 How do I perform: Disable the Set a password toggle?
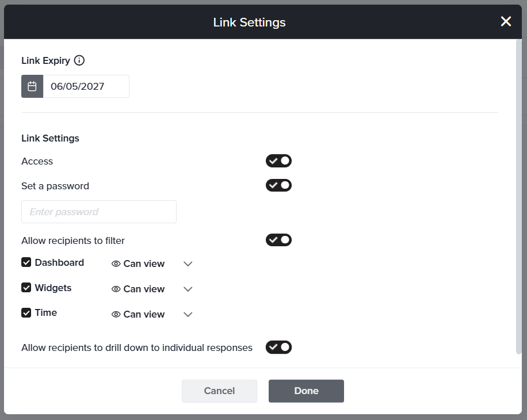click(x=278, y=185)
